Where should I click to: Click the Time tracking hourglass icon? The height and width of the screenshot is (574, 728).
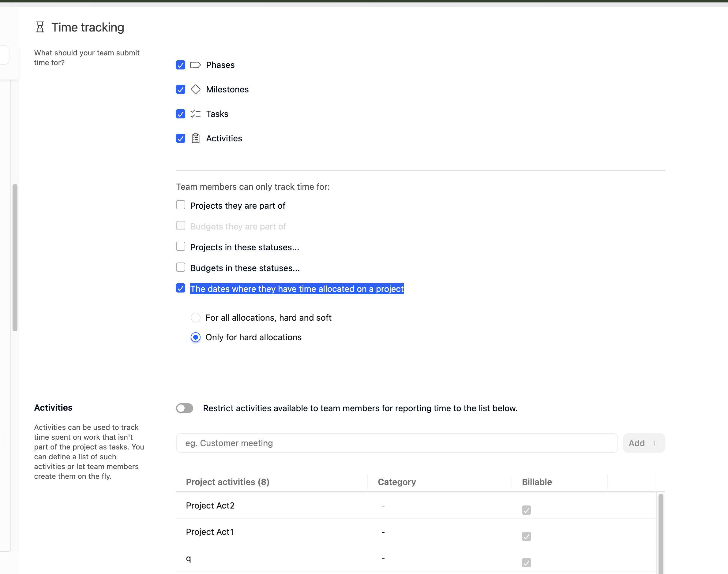(40, 27)
